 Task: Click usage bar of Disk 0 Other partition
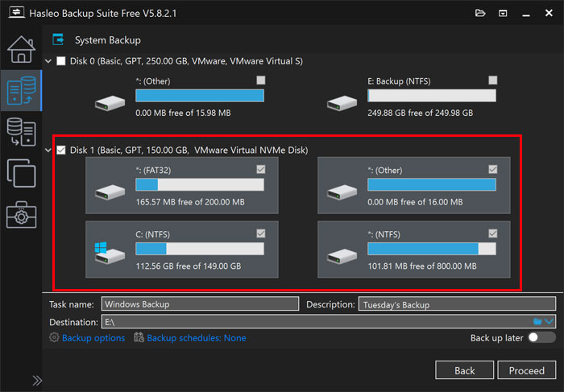pyautogui.click(x=200, y=96)
